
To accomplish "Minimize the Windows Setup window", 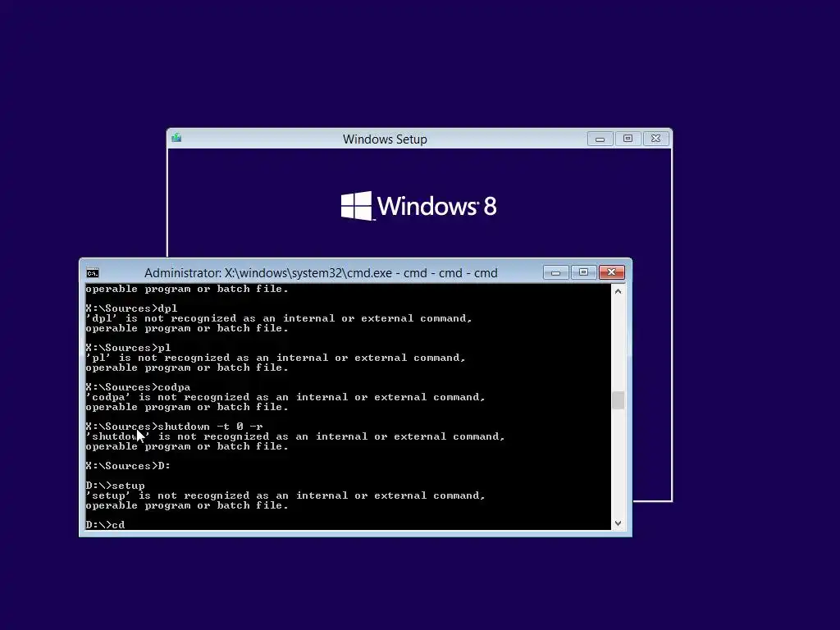I will pyautogui.click(x=600, y=139).
